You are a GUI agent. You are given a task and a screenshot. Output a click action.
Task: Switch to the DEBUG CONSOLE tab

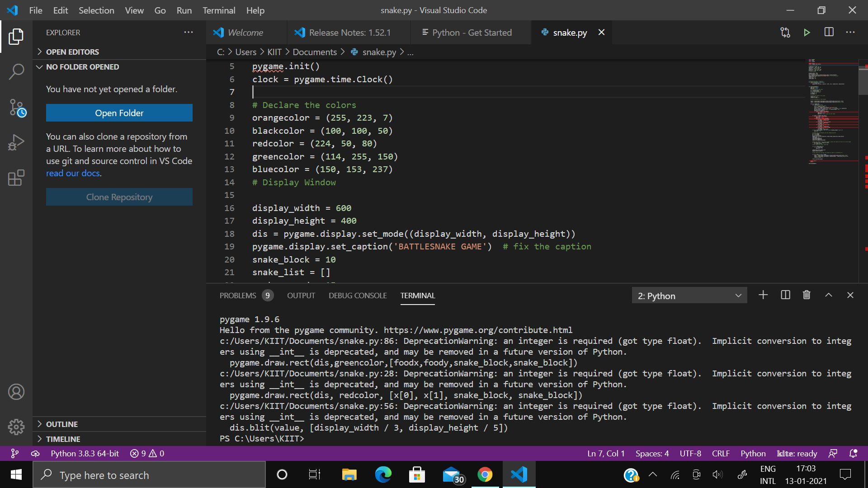[x=358, y=296]
